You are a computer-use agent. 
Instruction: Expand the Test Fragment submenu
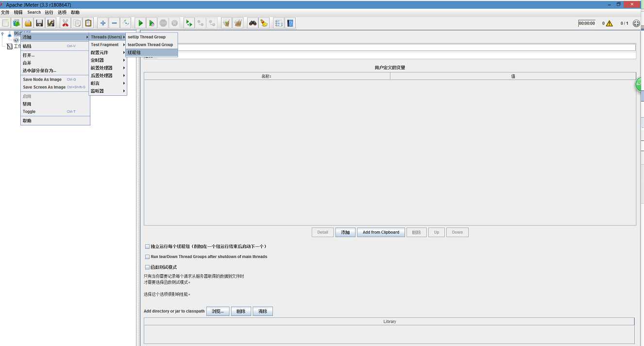[x=108, y=45]
